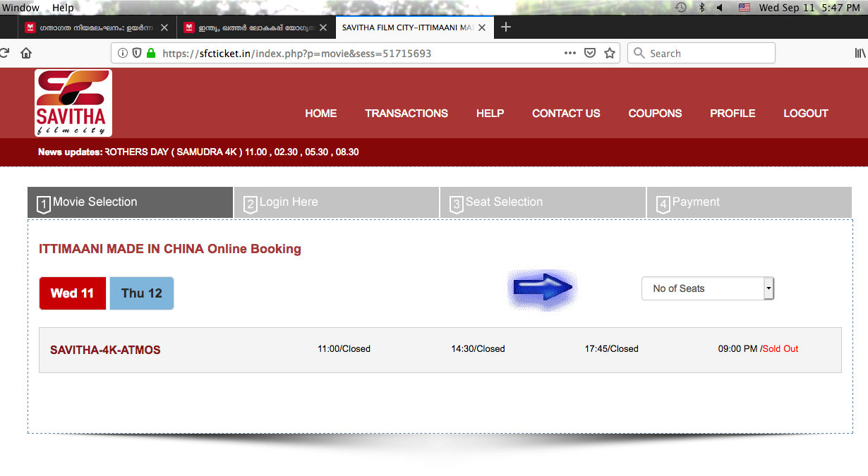Click date and time in menu bar

[810, 7]
